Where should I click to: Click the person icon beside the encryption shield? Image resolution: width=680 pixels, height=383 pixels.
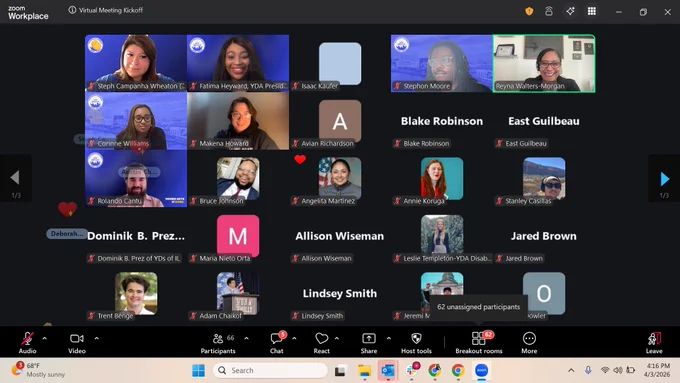click(x=549, y=11)
